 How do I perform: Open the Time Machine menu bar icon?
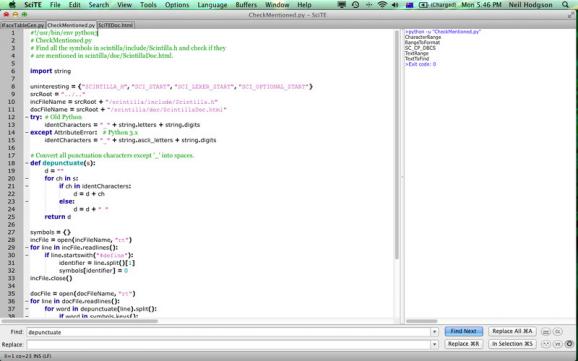[355, 5]
